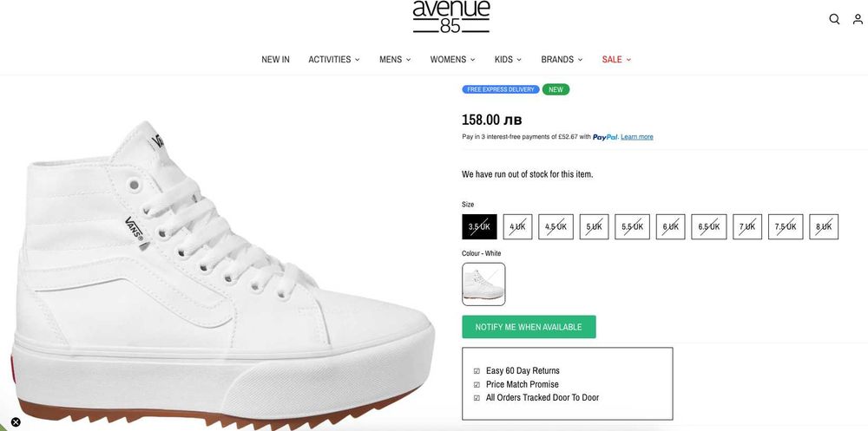Click the Free Express Delivery badge

pyautogui.click(x=501, y=89)
